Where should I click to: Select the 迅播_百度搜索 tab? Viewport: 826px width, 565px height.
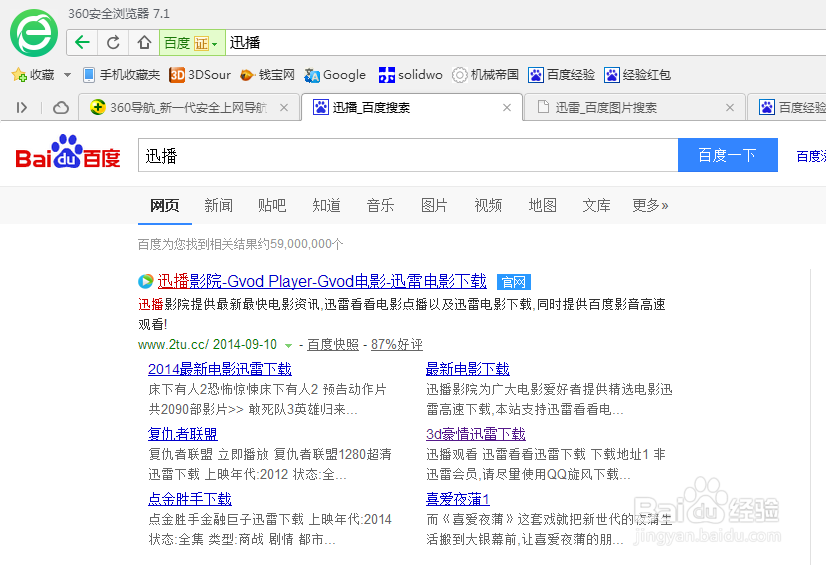coord(411,108)
